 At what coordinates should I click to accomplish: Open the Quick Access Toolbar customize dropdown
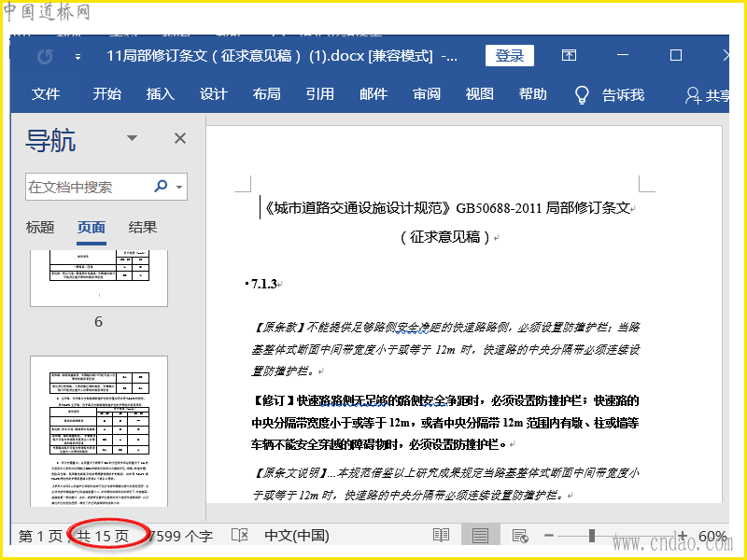(78, 57)
